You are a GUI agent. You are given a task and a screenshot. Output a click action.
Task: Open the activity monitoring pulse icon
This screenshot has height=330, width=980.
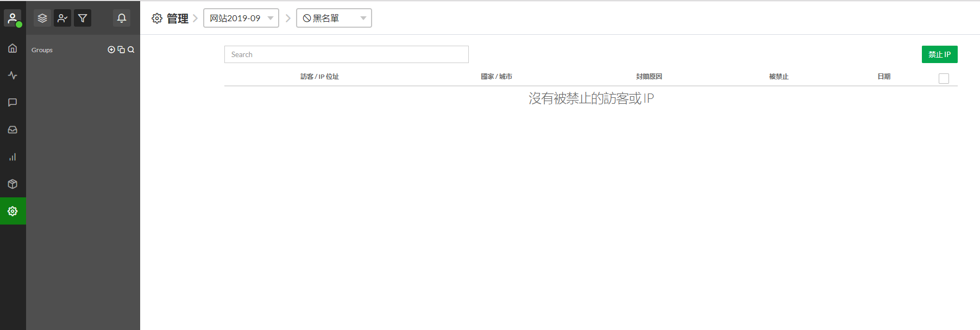(12, 76)
